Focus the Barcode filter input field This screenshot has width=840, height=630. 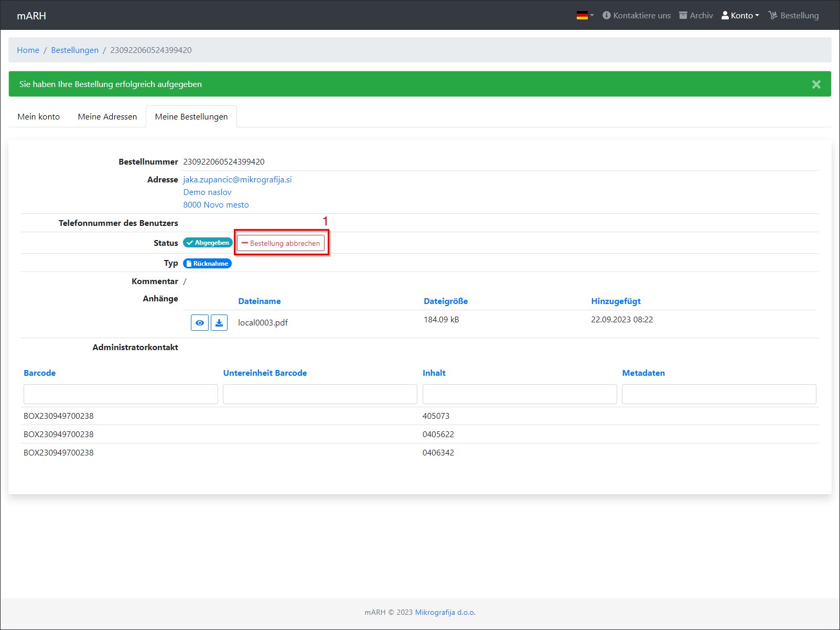[x=121, y=394]
